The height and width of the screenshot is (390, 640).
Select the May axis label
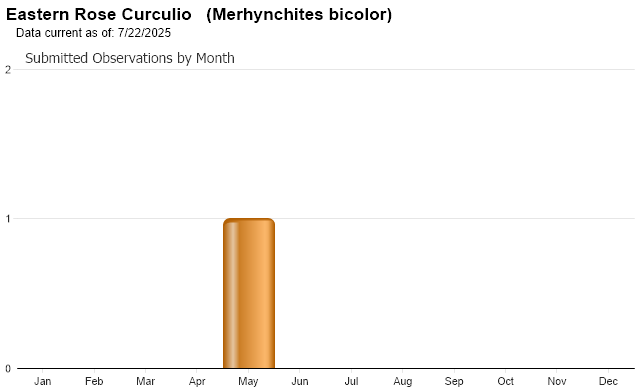click(248, 381)
